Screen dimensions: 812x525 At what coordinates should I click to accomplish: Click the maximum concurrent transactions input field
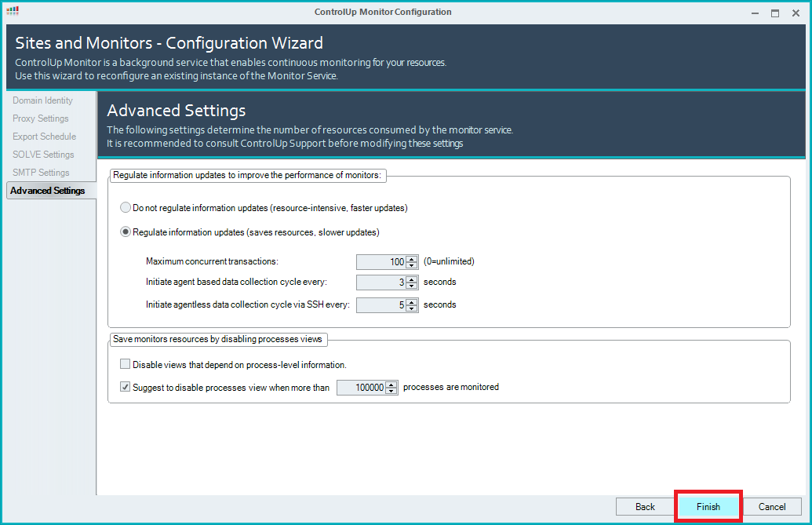tap(381, 262)
